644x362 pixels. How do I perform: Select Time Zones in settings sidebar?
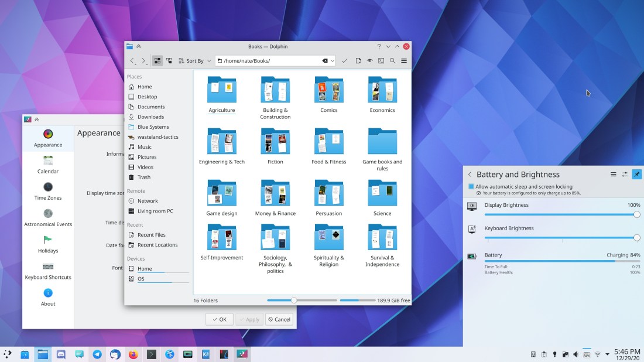pyautogui.click(x=48, y=191)
